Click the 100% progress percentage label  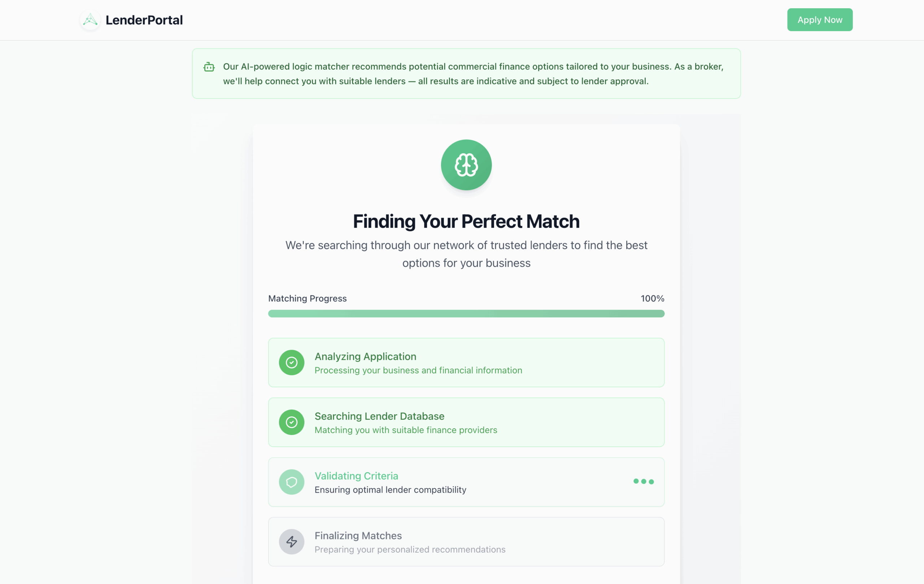[652, 298]
